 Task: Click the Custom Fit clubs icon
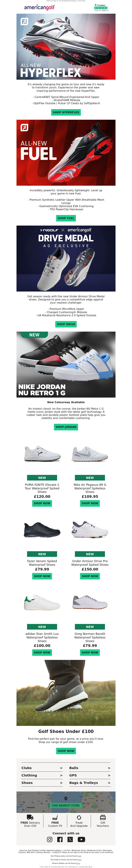tap(55, 817)
